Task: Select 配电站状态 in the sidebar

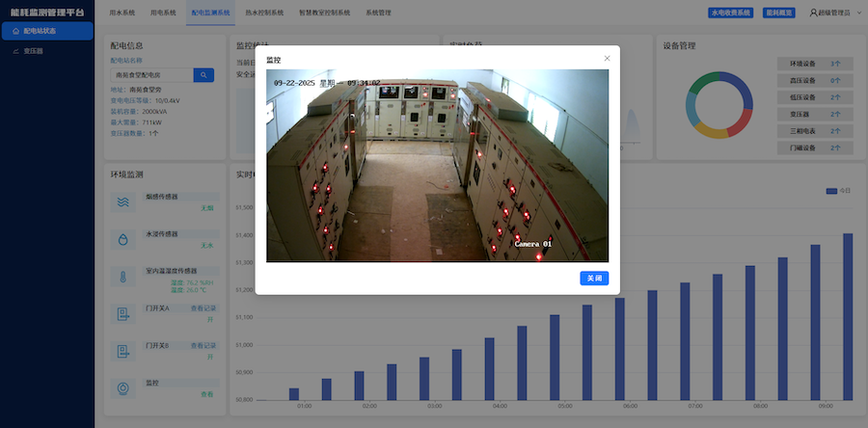Action: coord(46,31)
